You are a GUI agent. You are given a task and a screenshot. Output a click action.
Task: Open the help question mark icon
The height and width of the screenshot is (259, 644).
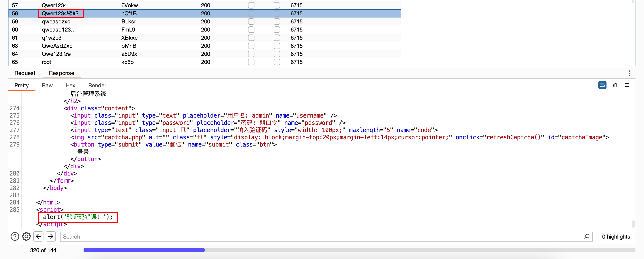point(15,236)
